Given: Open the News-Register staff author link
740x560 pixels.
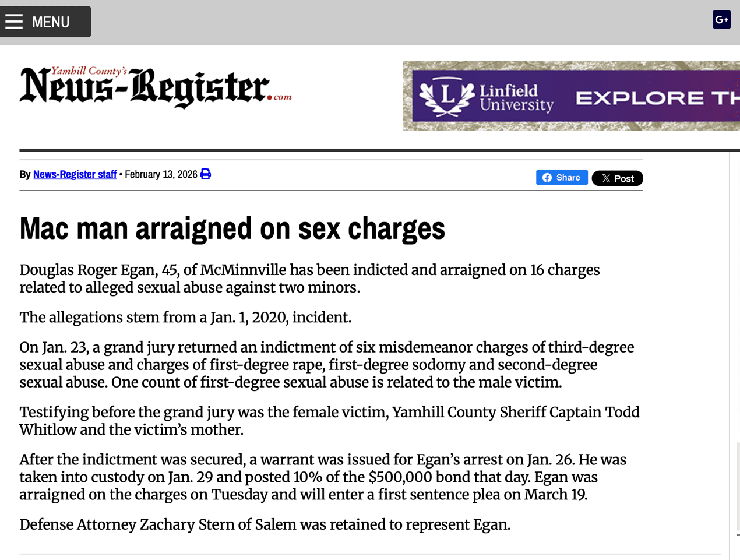Looking at the screenshot, I should [x=75, y=174].
